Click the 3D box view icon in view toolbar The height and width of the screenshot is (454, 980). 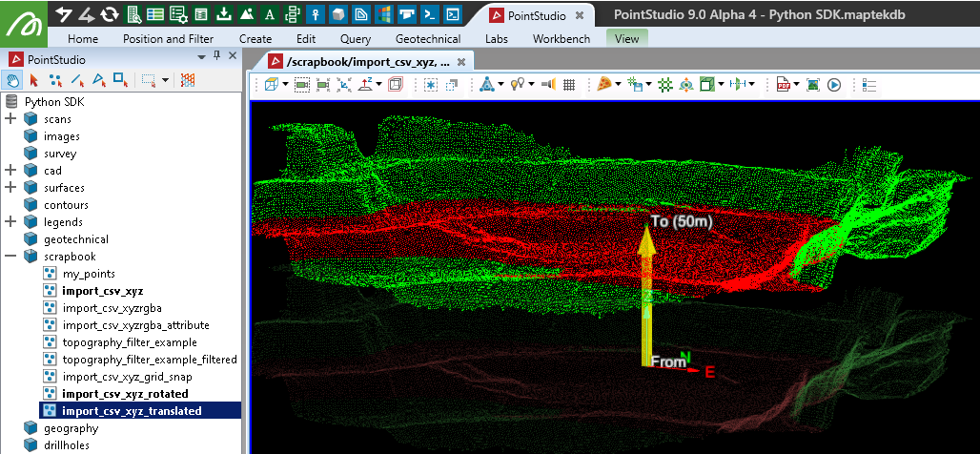(272, 85)
